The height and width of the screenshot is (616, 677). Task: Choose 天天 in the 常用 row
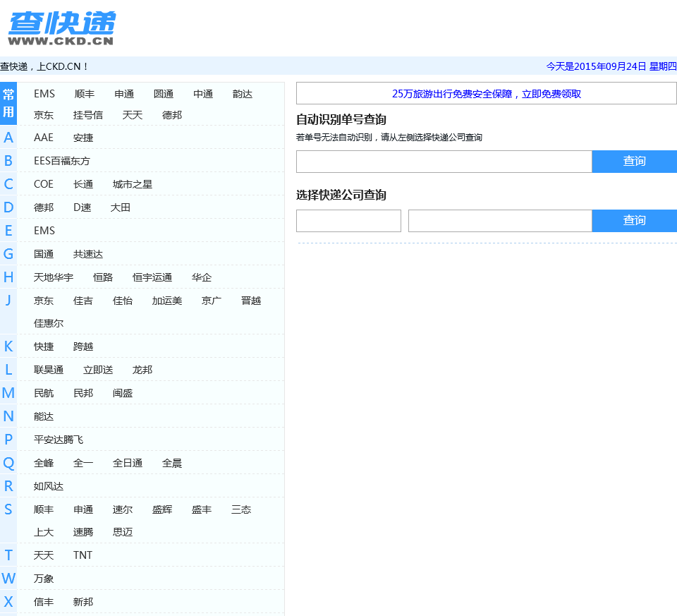(132, 115)
